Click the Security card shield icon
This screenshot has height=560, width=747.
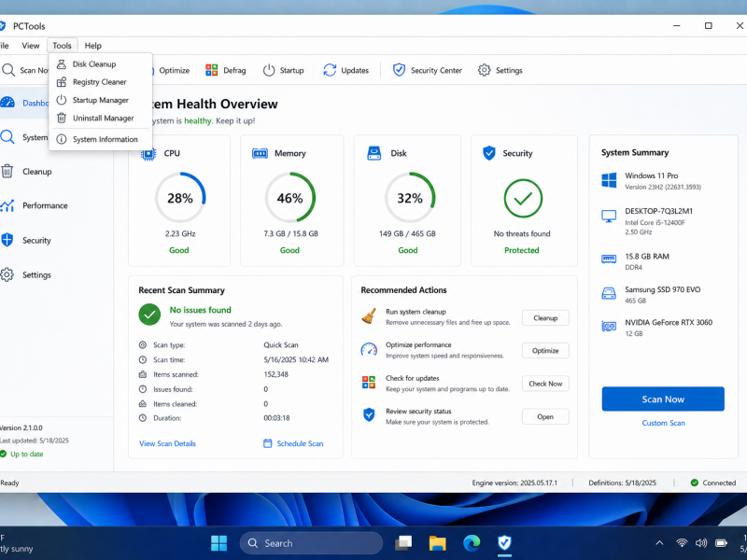(x=488, y=153)
